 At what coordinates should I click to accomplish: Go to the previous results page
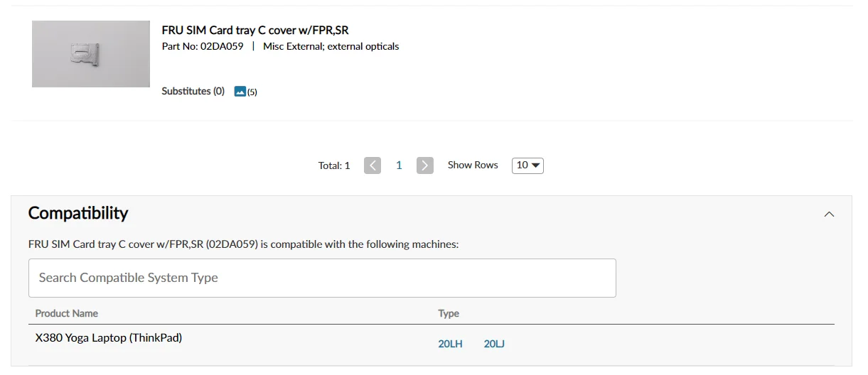[x=373, y=165]
